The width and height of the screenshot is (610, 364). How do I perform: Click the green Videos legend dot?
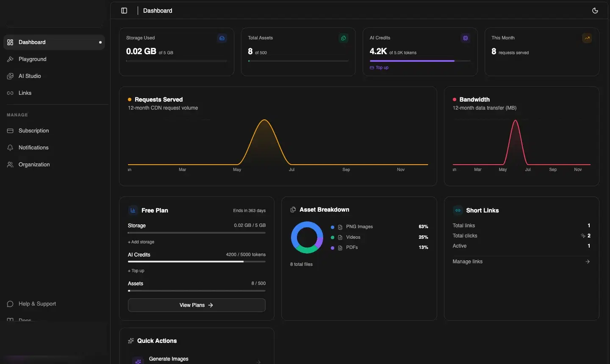[x=333, y=237]
